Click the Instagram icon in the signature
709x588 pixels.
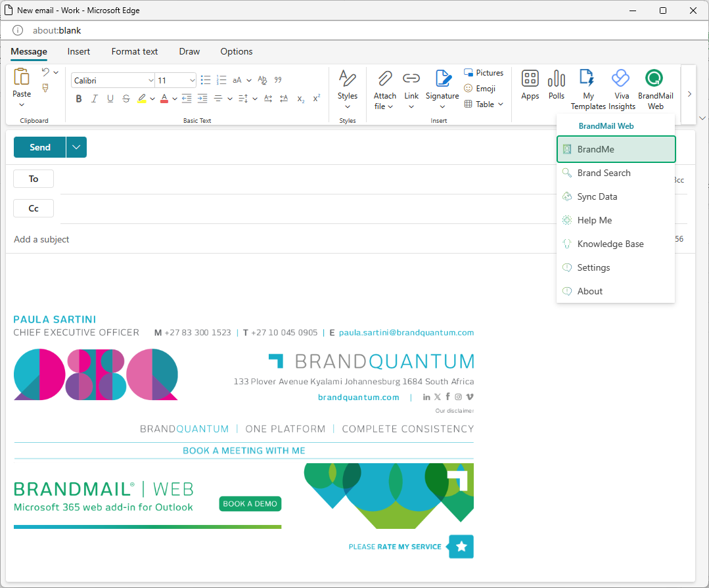pyautogui.click(x=458, y=397)
